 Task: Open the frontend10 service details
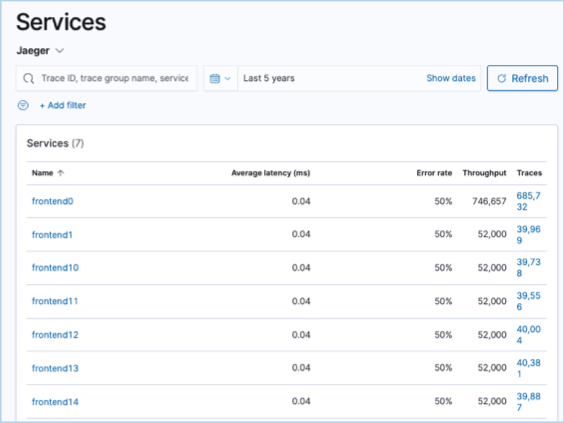(x=55, y=268)
